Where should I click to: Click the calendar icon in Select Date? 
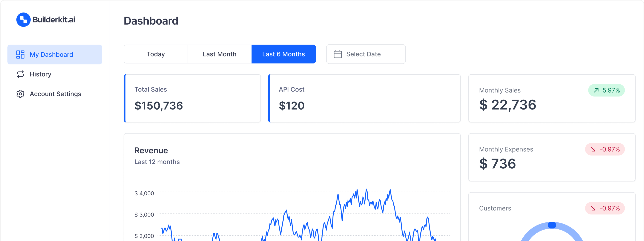point(338,54)
